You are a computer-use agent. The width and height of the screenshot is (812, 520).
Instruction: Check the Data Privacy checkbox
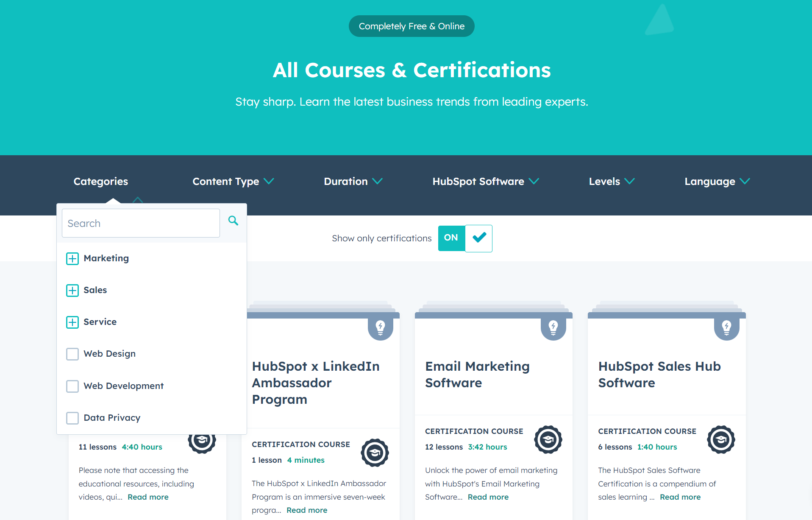(72, 418)
